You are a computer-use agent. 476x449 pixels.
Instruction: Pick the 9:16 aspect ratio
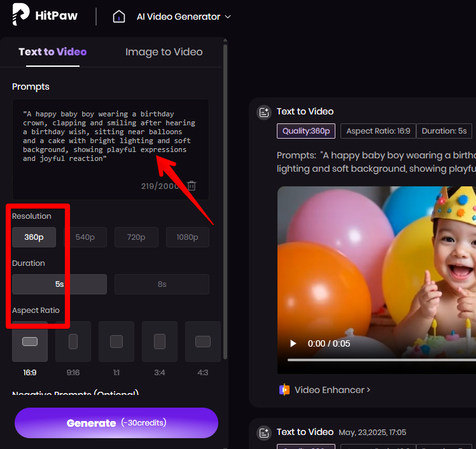point(73,342)
